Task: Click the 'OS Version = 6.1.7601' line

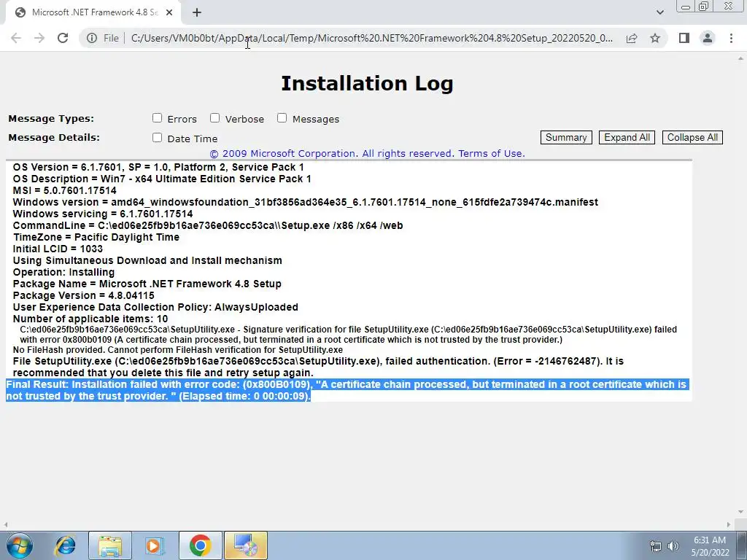Action: [x=158, y=167]
